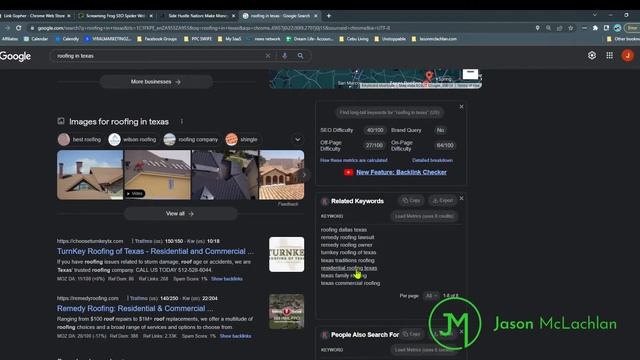Open How these metrics are calculated link
The height and width of the screenshot is (360, 640).
[354, 160]
